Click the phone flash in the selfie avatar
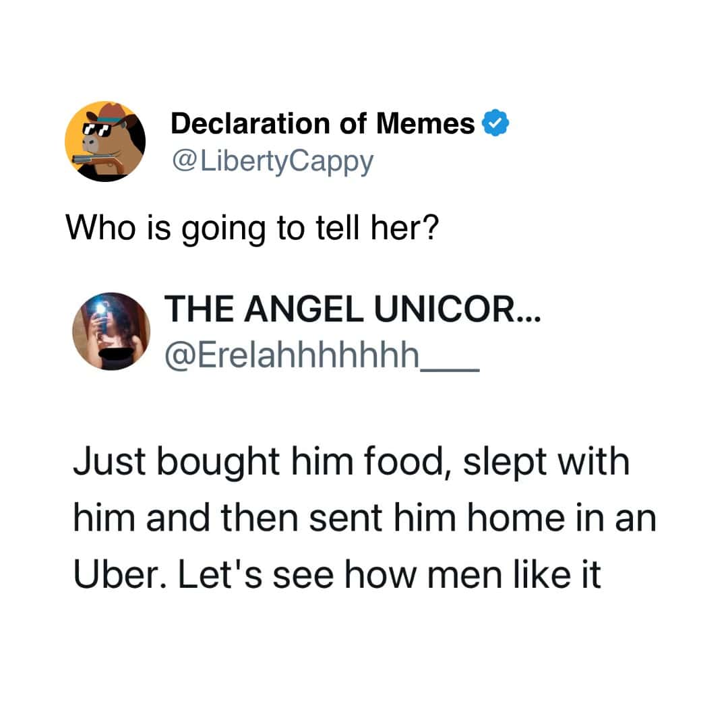The image size is (728, 728). point(100,309)
